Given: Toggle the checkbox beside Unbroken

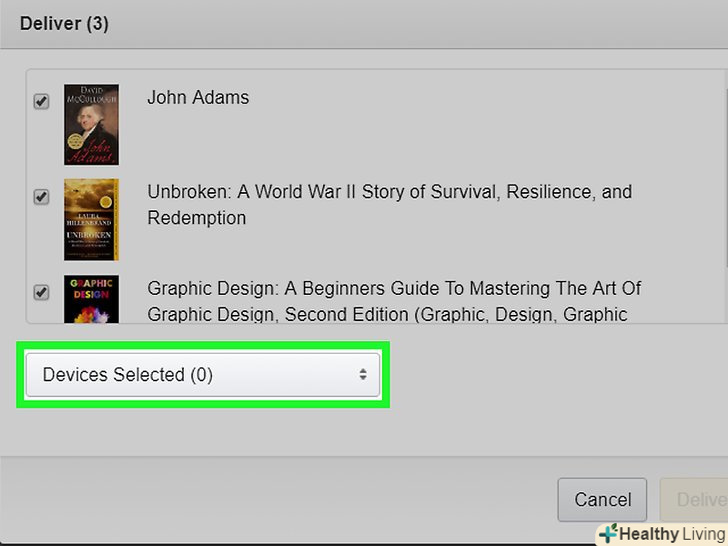Looking at the screenshot, I should [x=41, y=196].
